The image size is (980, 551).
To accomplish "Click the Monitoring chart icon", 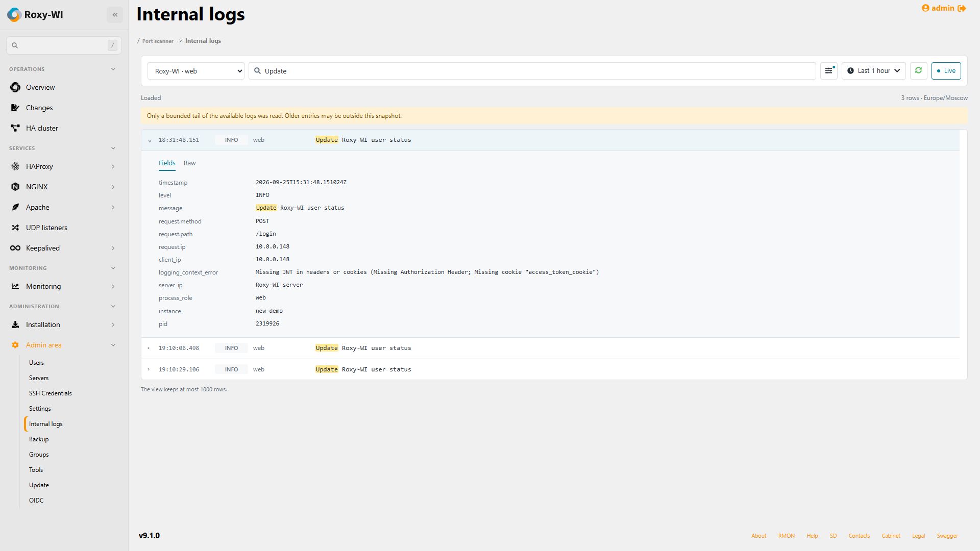I will [x=15, y=286].
